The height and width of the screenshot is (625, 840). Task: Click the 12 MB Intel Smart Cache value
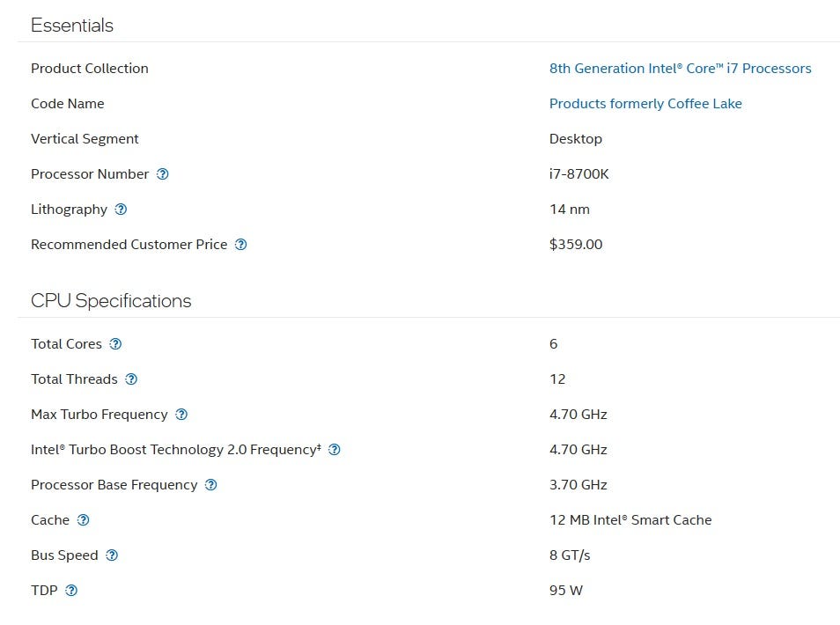tap(630, 520)
